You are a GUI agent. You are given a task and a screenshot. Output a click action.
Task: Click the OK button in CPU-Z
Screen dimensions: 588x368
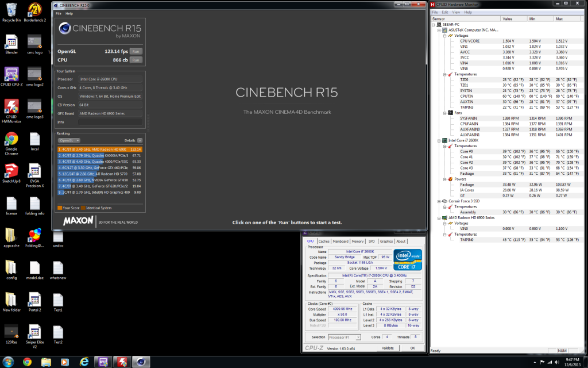[x=412, y=348]
